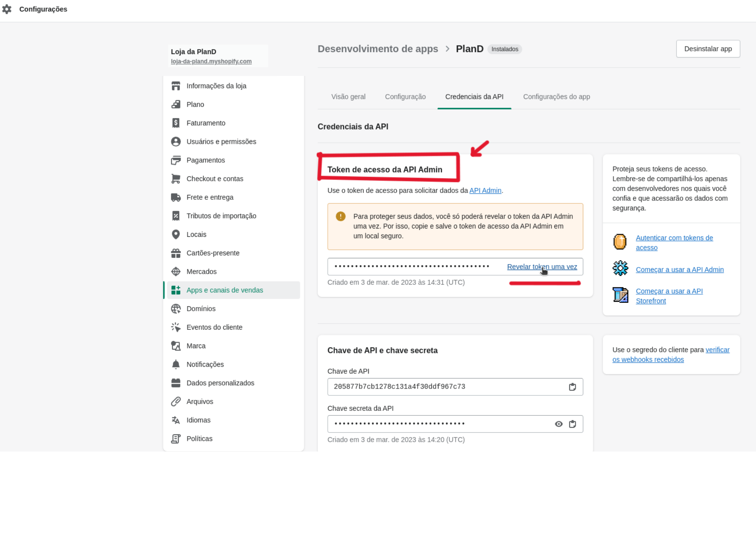This screenshot has height=534, width=756.
Task: Open Pagamentos via its card icon
Action: tap(176, 160)
